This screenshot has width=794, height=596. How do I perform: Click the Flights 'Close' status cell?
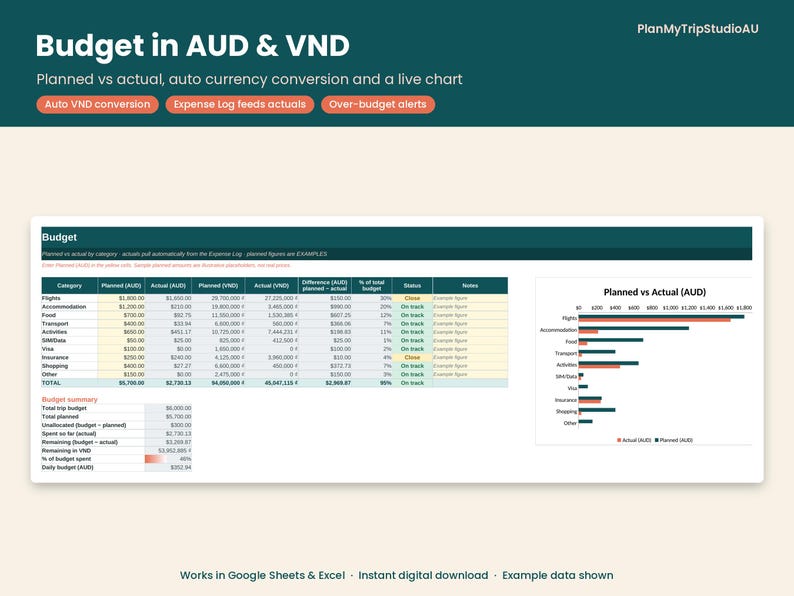pos(412,298)
